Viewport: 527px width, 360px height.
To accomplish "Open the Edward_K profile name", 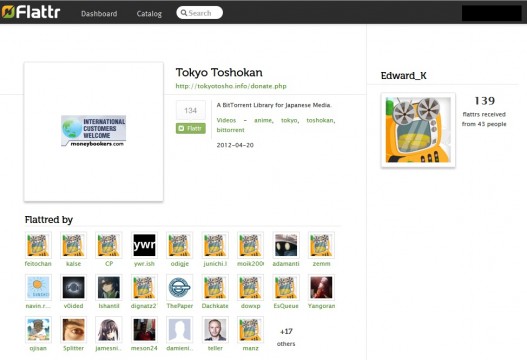I will [403, 76].
